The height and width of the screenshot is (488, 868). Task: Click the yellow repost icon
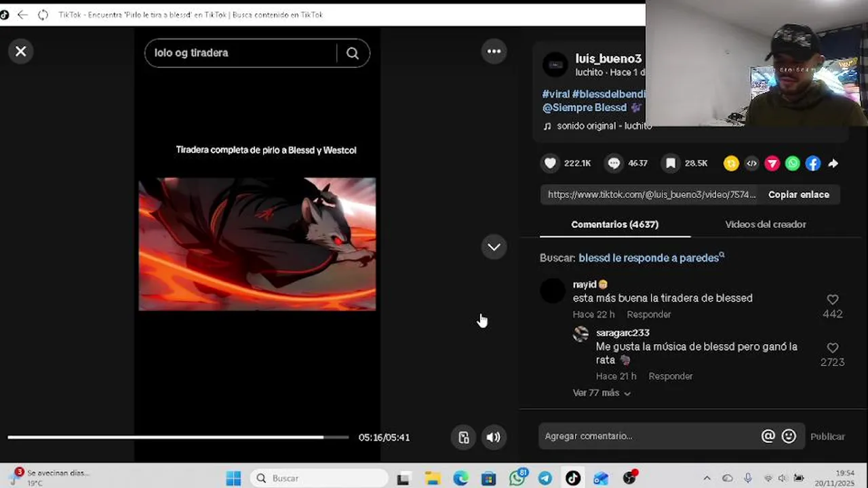tap(731, 163)
